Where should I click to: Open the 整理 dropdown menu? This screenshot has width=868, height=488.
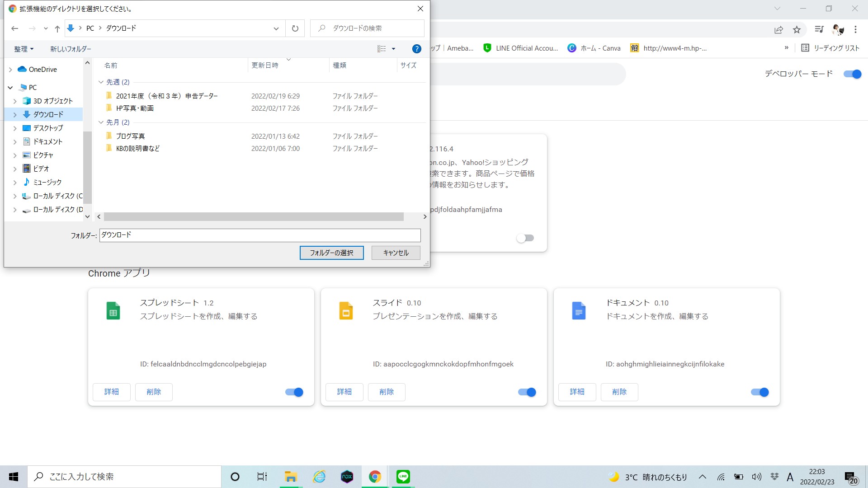pyautogui.click(x=24, y=49)
